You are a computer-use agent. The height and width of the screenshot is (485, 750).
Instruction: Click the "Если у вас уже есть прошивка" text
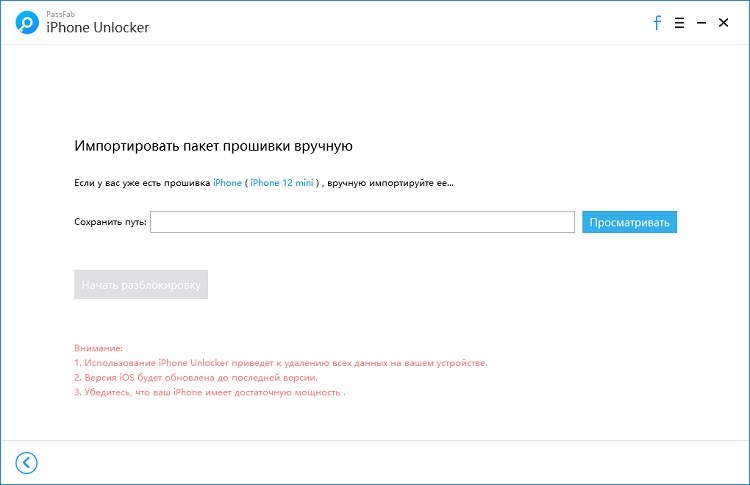142,183
